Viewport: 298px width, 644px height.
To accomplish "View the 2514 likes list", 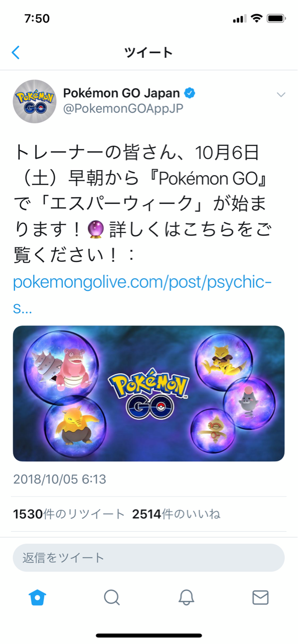I will pos(176,514).
